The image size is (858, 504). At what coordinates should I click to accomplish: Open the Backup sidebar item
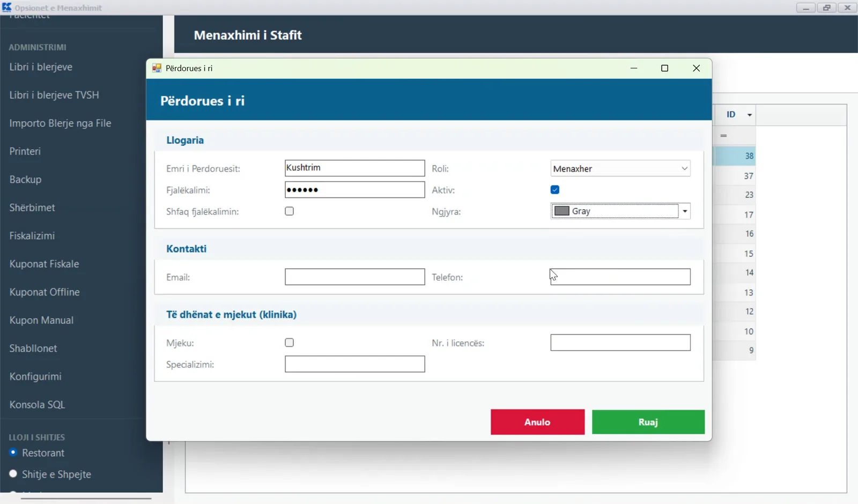(x=25, y=180)
